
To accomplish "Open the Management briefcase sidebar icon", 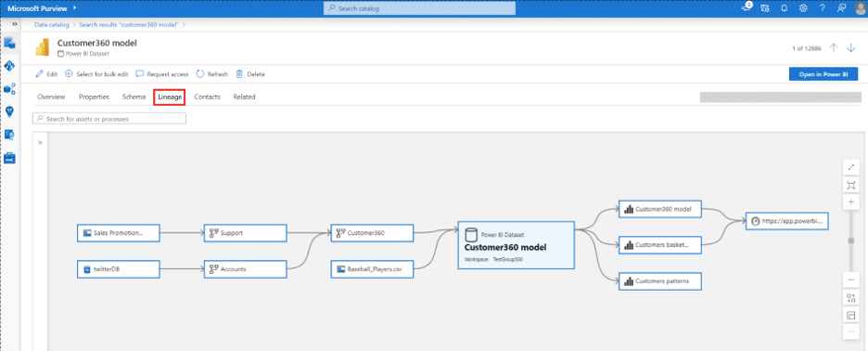I will click(10, 158).
